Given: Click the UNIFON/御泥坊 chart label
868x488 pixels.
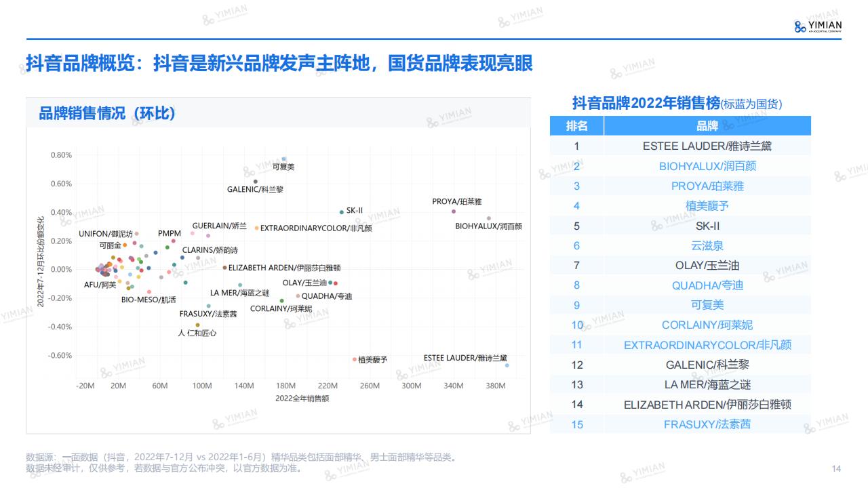Looking at the screenshot, I should 106,234.
